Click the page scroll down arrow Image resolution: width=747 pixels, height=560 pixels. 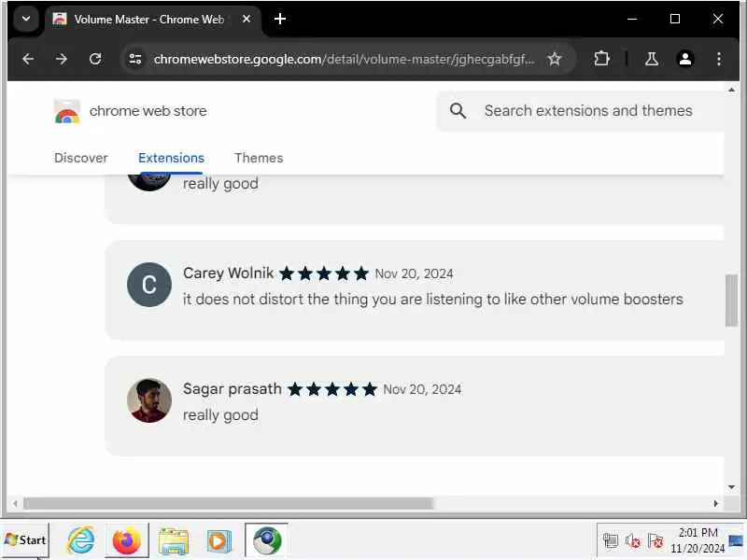click(x=731, y=486)
